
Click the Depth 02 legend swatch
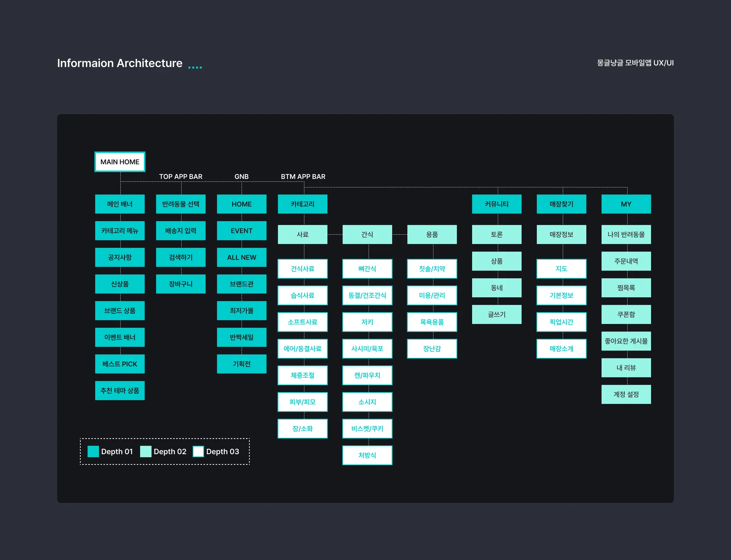pyautogui.click(x=146, y=452)
